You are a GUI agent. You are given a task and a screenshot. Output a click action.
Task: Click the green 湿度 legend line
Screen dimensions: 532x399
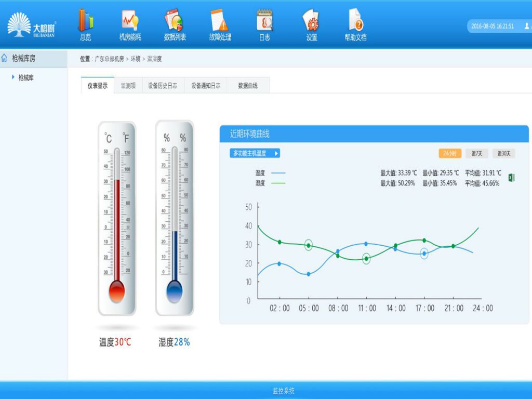coord(278,183)
